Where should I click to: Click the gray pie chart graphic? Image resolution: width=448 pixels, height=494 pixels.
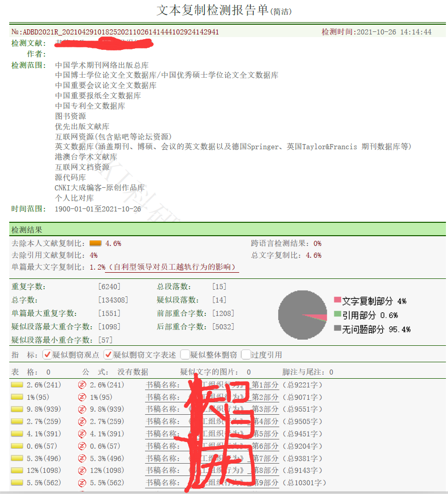click(x=303, y=314)
